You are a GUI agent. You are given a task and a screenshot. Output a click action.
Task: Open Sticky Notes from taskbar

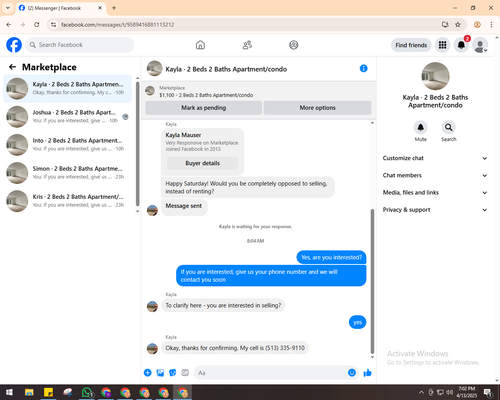(x=48, y=392)
